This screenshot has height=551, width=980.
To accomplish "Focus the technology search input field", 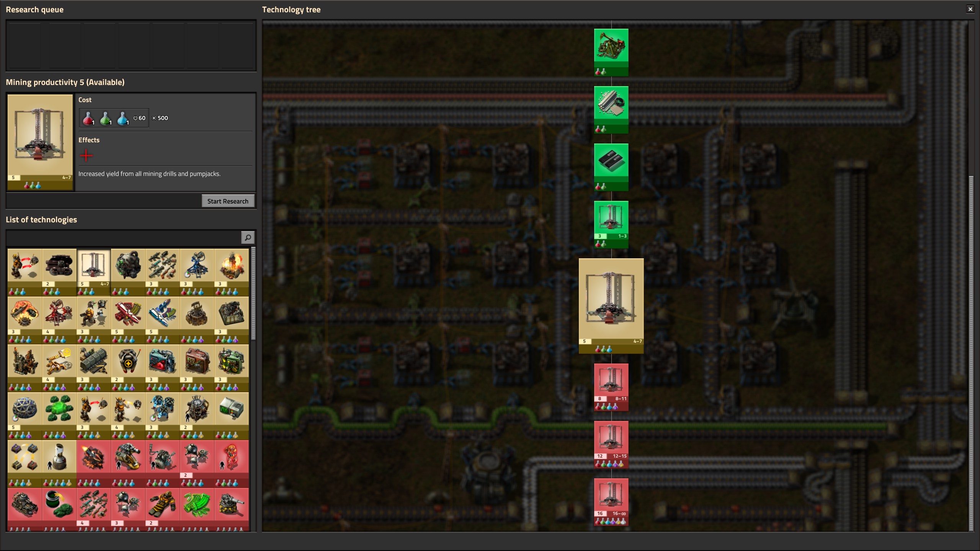I will pyautogui.click(x=124, y=238).
